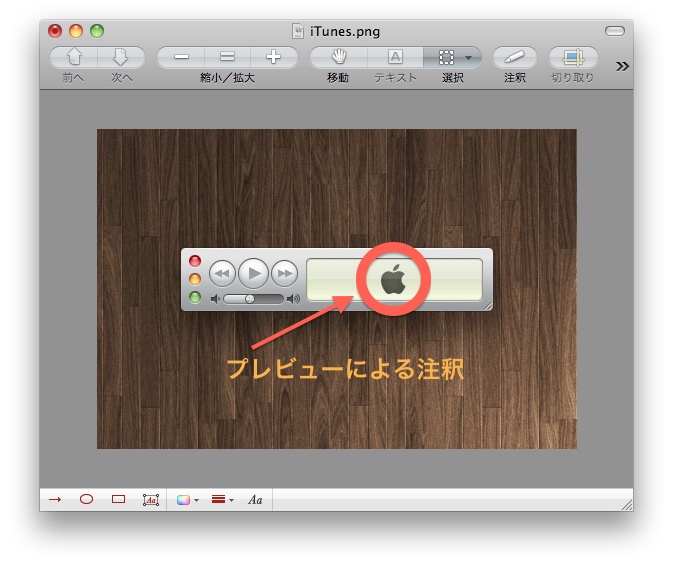
Task: Click the iTunes mini player image
Action: click(337, 279)
